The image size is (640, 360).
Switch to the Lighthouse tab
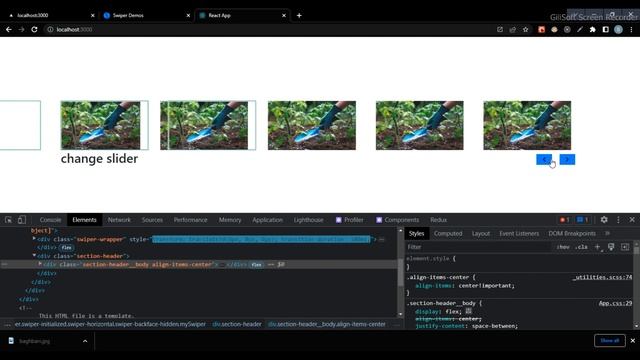309,220
